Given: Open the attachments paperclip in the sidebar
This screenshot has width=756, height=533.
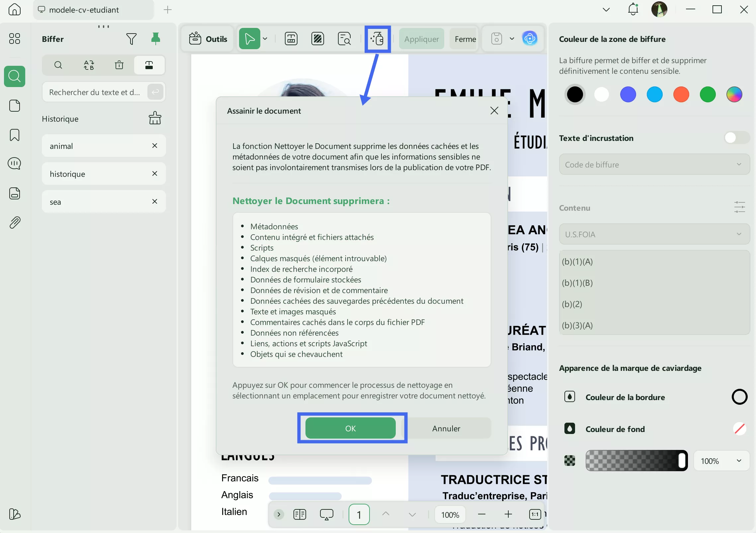Looking at the screenshot, I should (x=15, y=222).
